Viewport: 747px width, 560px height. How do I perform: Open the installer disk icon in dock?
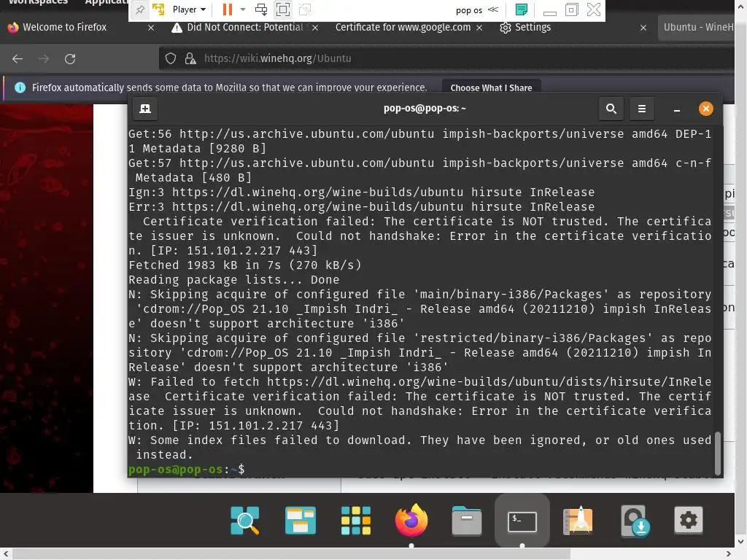635,521
